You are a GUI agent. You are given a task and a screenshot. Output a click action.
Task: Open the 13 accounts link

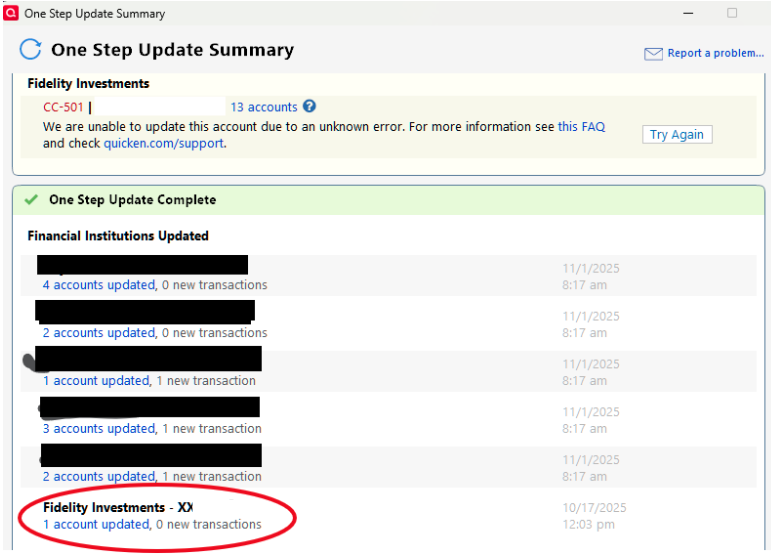pos(264,107)
